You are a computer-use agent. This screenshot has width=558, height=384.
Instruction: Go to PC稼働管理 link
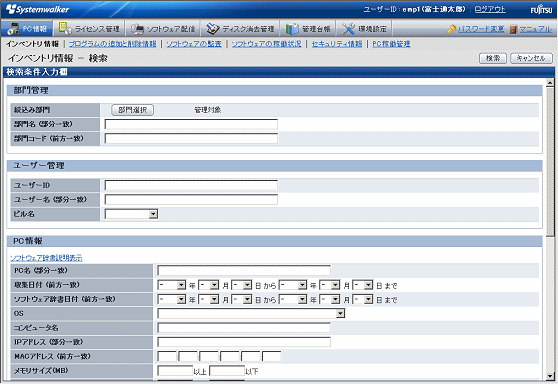point(391,44)
